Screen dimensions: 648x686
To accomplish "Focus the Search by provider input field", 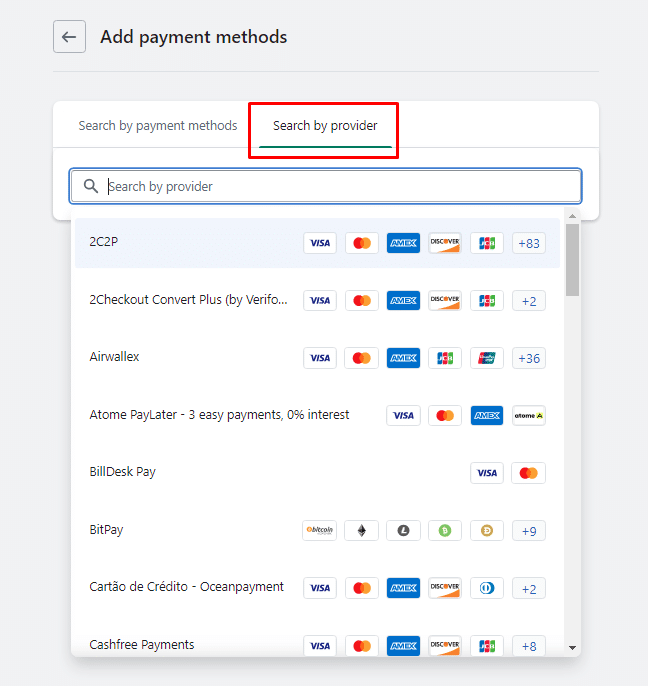I will tap(340, 186).
